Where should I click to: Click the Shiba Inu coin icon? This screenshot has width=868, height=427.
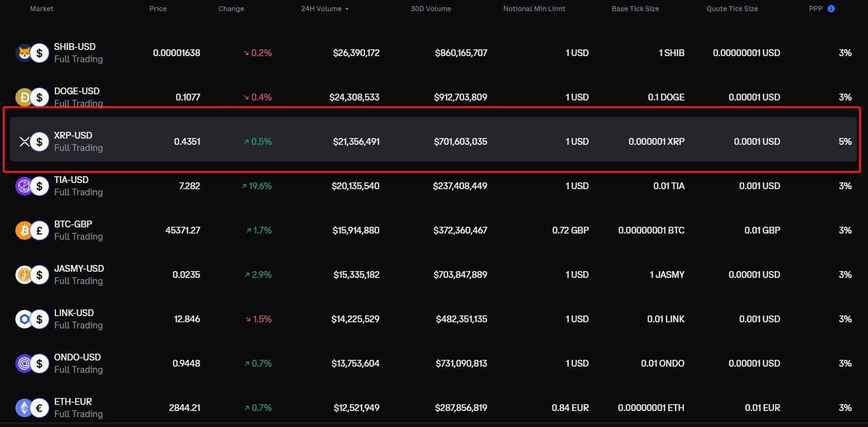tap(23, 53)
